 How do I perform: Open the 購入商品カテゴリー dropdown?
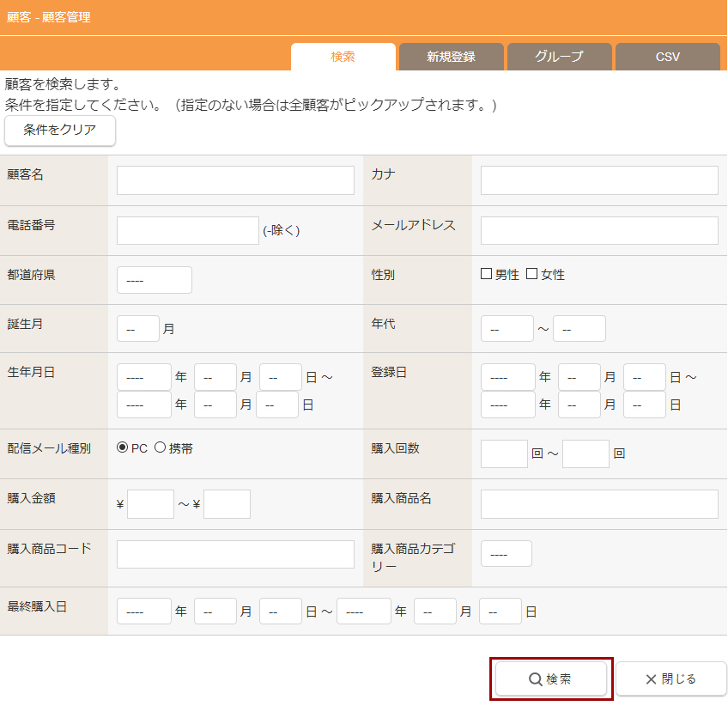[x=506, y=554]
